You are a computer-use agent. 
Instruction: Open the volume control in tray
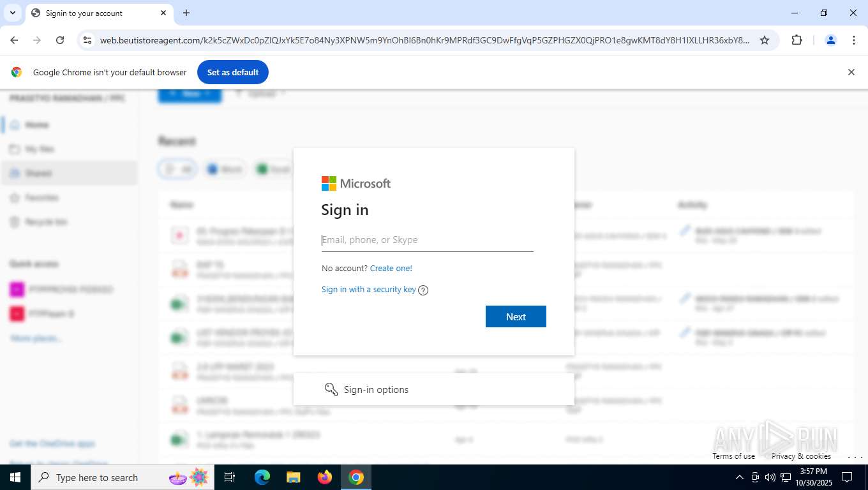coord(770,477)
